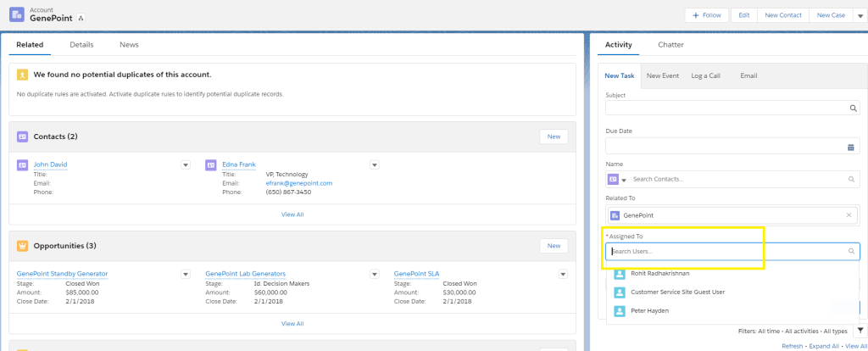Open more actions dropdown next to New Case

(x=860, y=15)
